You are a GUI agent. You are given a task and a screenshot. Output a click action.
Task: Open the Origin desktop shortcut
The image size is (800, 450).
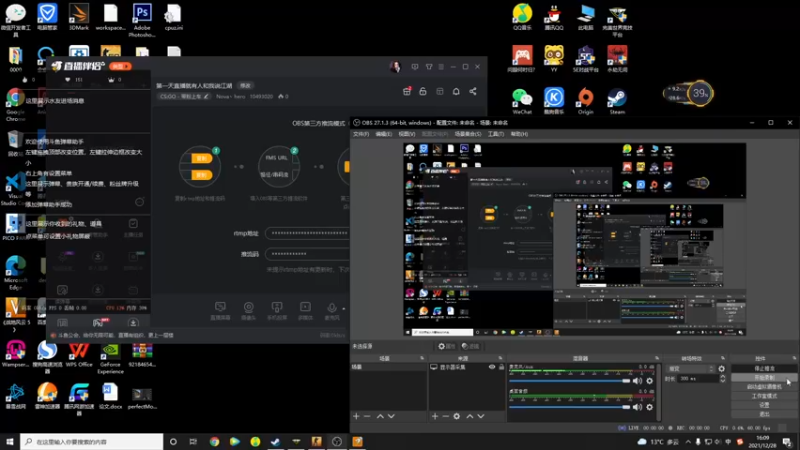click(585, 101)
